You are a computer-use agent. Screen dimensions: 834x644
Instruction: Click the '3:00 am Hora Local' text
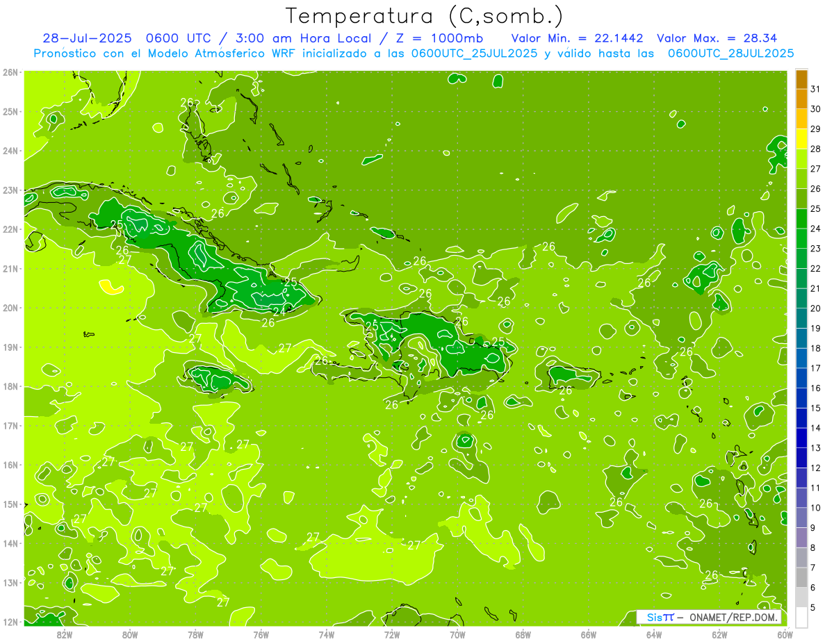[304, 38]
